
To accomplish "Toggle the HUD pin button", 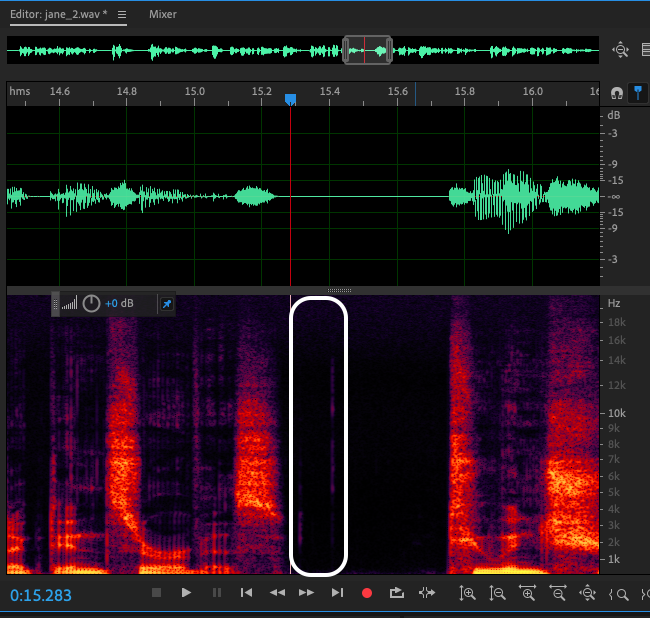I will pos(166,303).
